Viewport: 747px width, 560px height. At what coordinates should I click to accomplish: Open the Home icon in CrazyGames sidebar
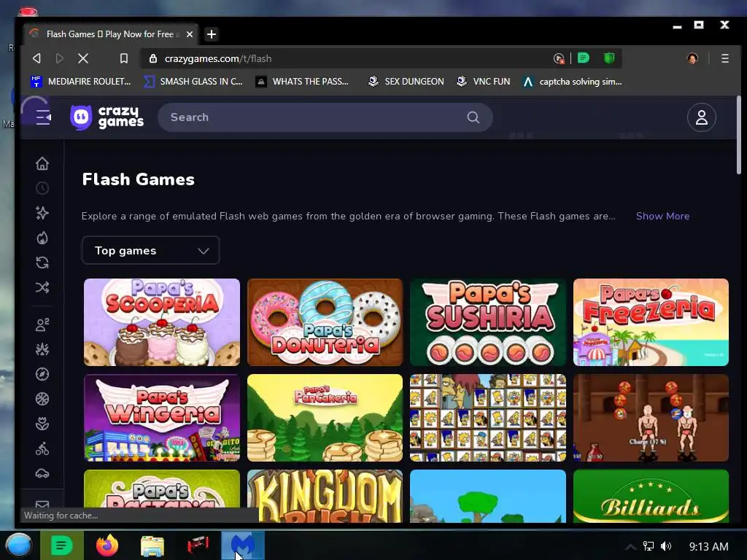[42, 163]
